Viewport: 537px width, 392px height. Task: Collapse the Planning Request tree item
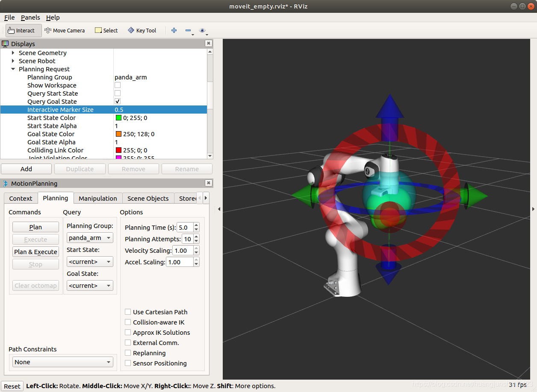(13, 69)
